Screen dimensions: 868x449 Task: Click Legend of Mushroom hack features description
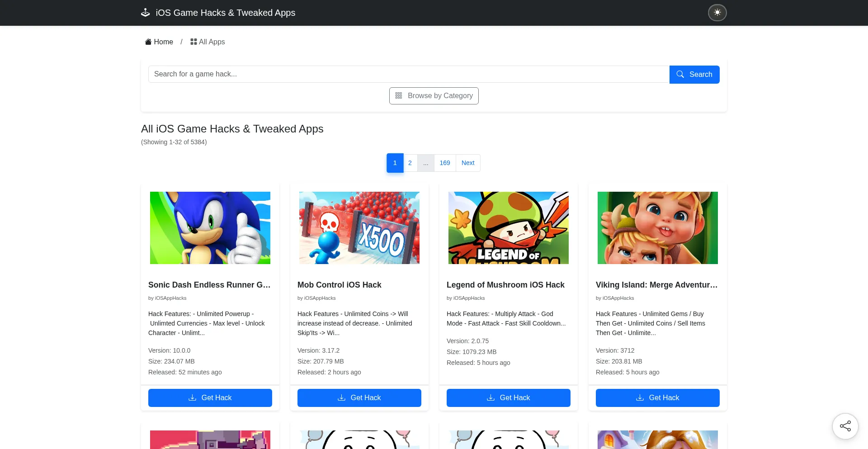(x=506, y=318)
